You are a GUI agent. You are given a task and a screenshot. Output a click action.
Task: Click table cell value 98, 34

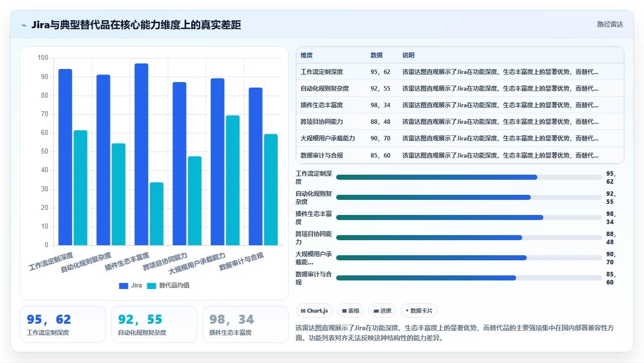click(380, 105)
